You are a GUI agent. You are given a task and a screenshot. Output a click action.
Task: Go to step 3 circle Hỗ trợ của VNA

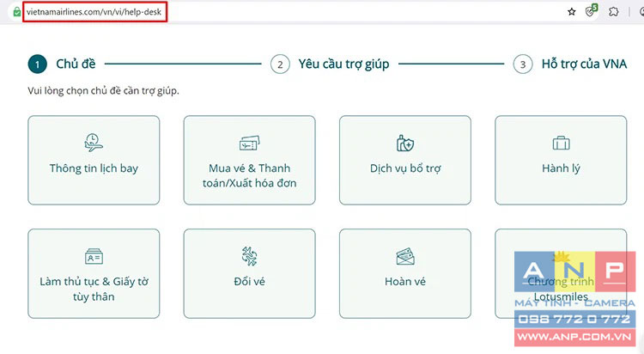click(x=523, y=64)
